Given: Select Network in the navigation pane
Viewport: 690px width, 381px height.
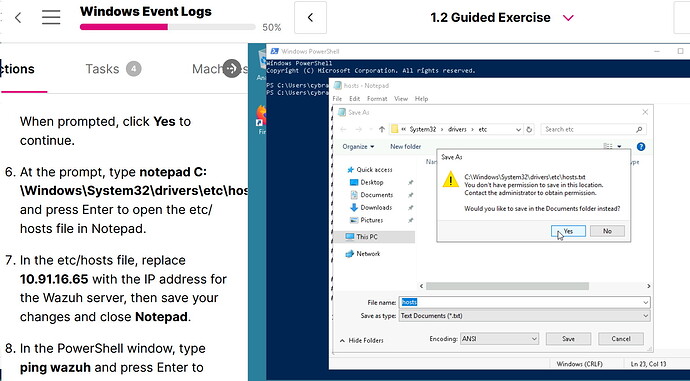Looking at the screenshot, I should tap(368, 254).
